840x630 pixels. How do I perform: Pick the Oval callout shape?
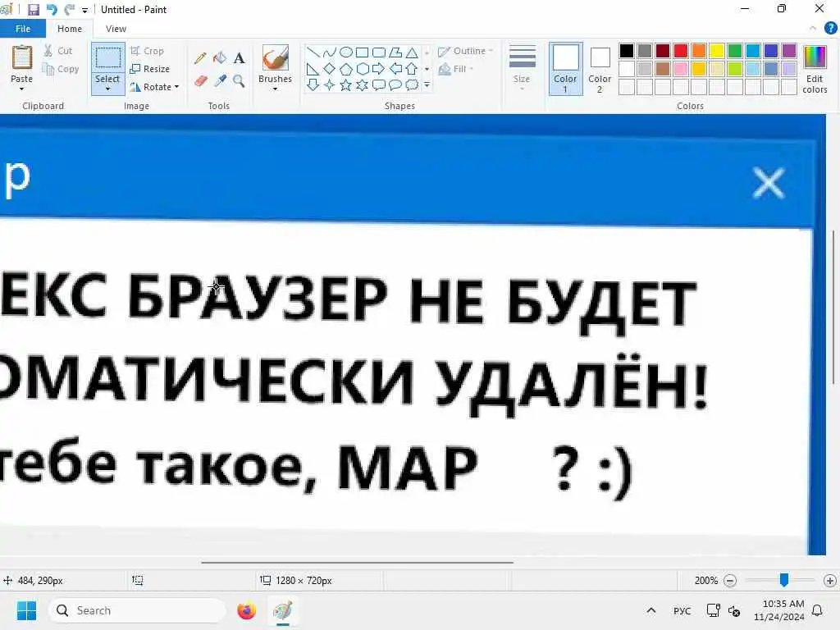click(395, 84)
